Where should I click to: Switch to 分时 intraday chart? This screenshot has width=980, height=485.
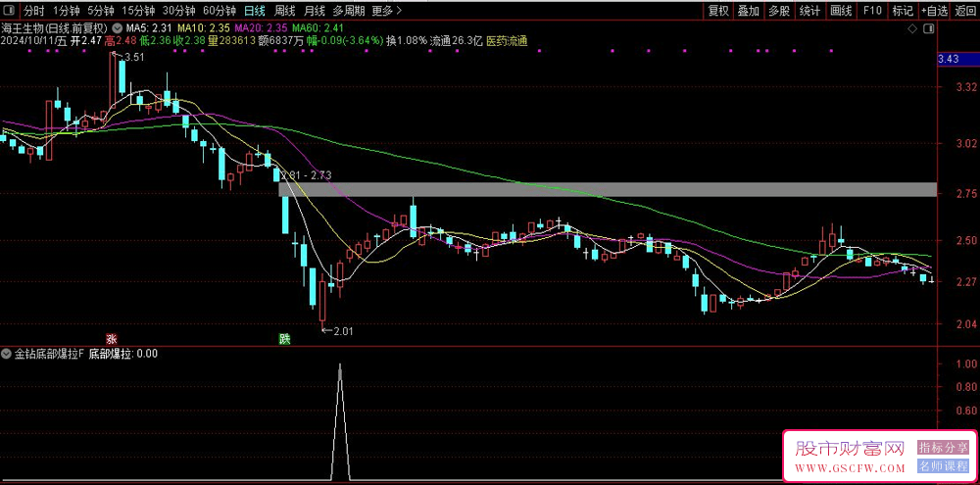click(x=33, y=11)
